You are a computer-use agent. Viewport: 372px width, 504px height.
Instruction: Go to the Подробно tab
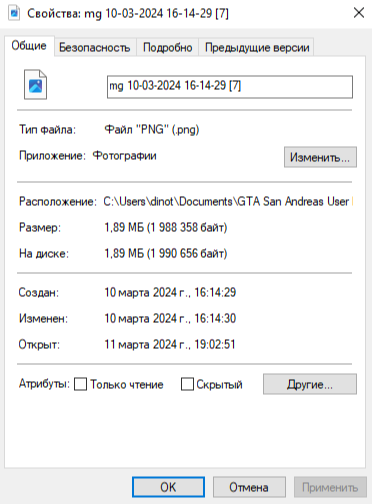(x=167, y=47)
